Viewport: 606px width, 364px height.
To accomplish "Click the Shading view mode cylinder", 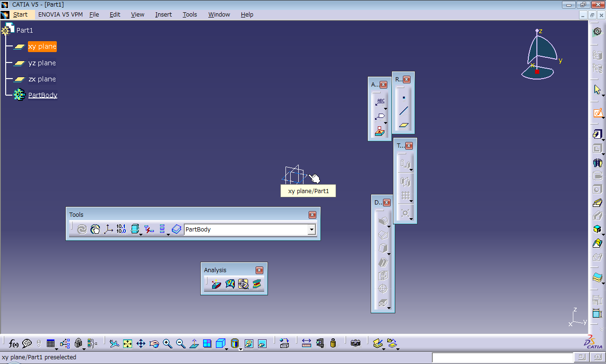I will tap(234, 344).
